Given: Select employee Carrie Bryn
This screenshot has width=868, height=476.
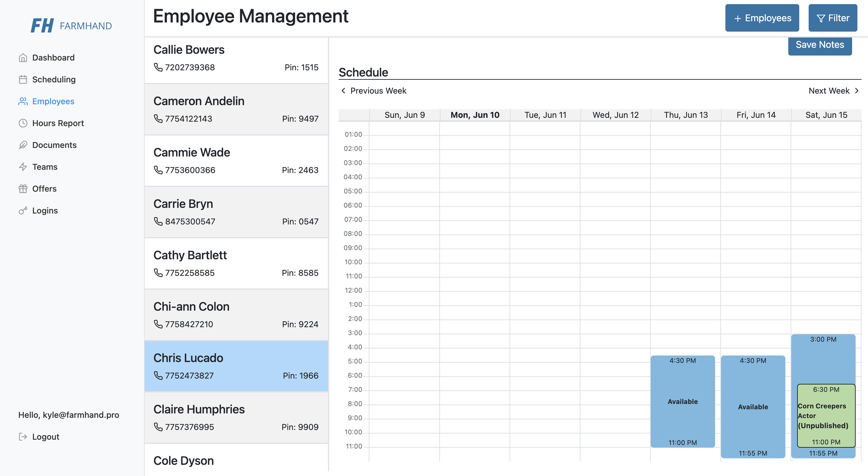Looking at the screenshot, I should pos(236,212).
